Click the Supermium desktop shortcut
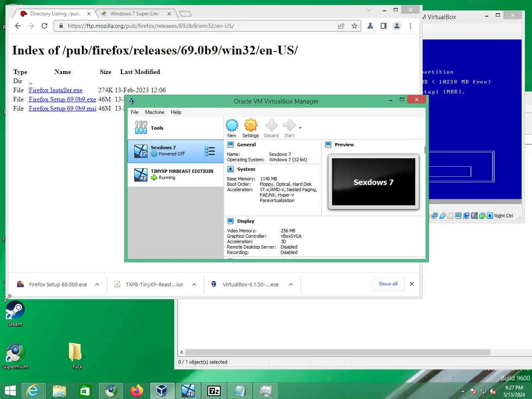 pos(15,357)
